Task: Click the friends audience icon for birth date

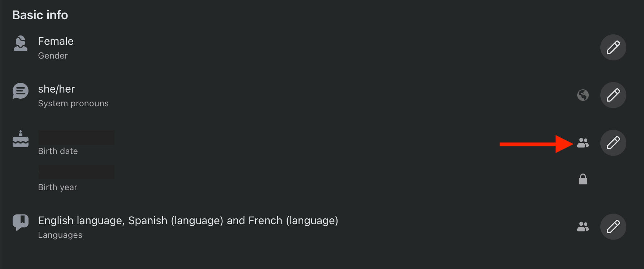Action: 583,143
